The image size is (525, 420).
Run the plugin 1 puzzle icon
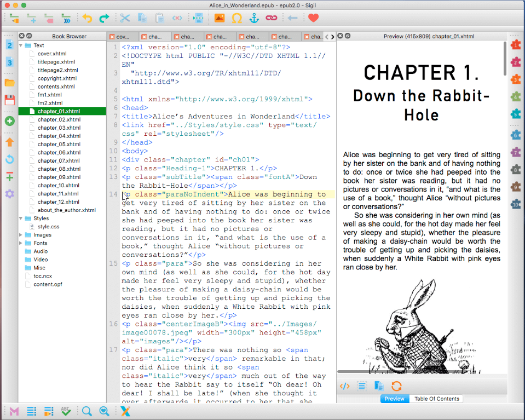pyautogui.click(x=515, y=45)
